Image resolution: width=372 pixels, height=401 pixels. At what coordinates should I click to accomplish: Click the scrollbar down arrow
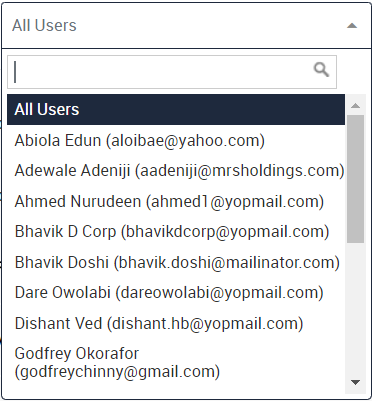355,382
